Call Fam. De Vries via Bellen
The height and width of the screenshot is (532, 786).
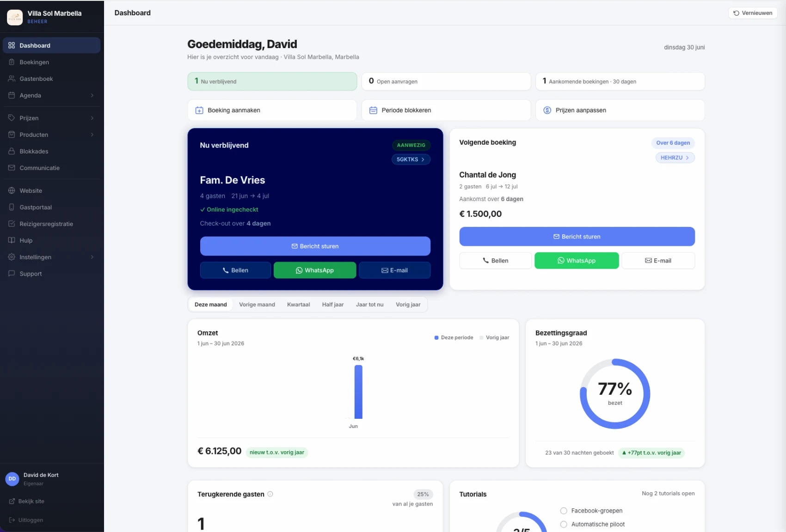click(235, 270)
